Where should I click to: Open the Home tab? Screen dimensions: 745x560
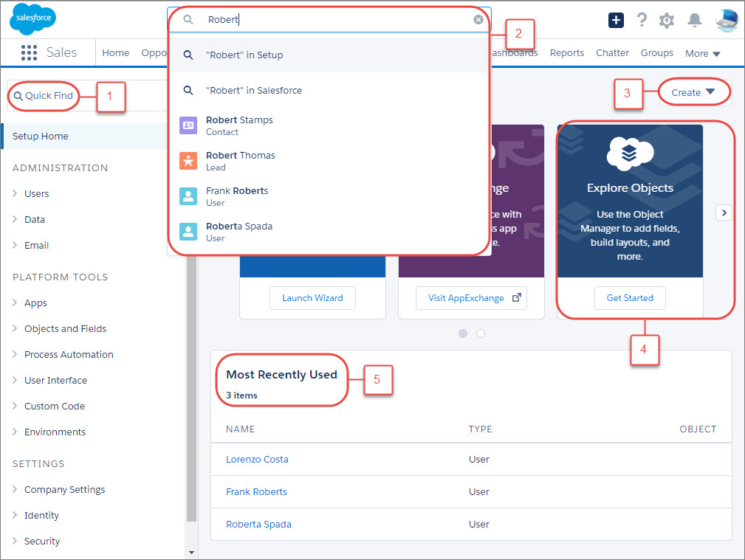[115, 52]
